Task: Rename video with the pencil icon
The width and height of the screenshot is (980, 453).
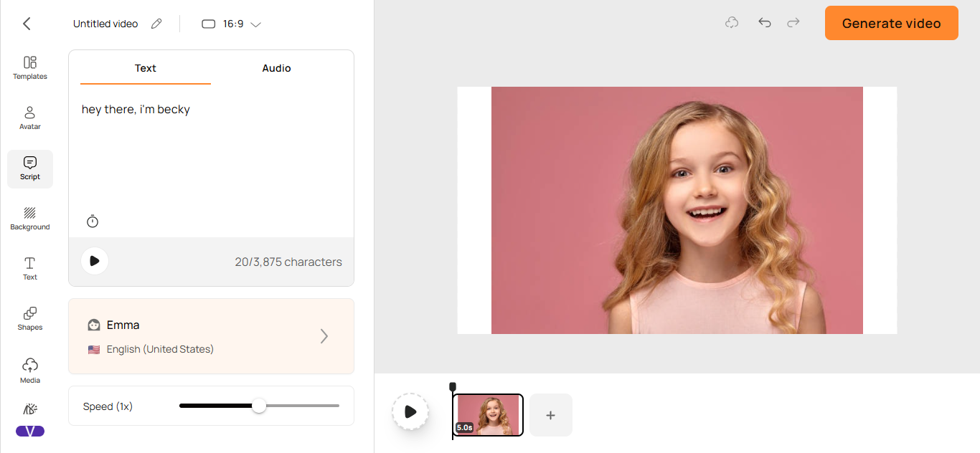Action: click(156, 24)
